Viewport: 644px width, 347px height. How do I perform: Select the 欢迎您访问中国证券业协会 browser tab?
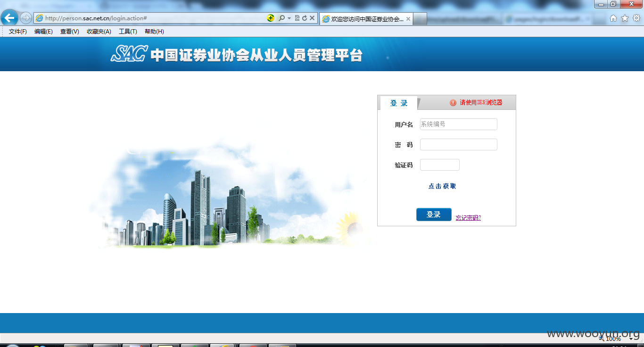(x=366, y=19)
